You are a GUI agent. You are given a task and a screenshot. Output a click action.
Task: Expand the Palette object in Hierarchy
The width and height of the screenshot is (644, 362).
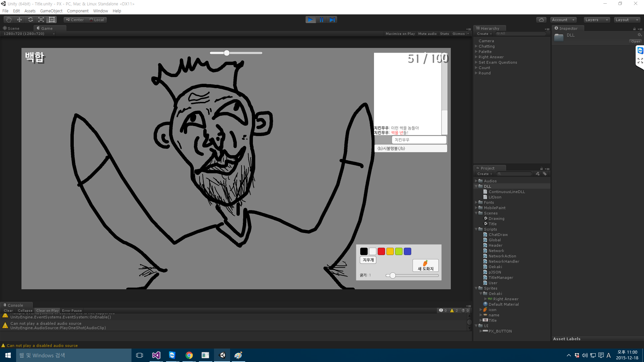(476, 52)
